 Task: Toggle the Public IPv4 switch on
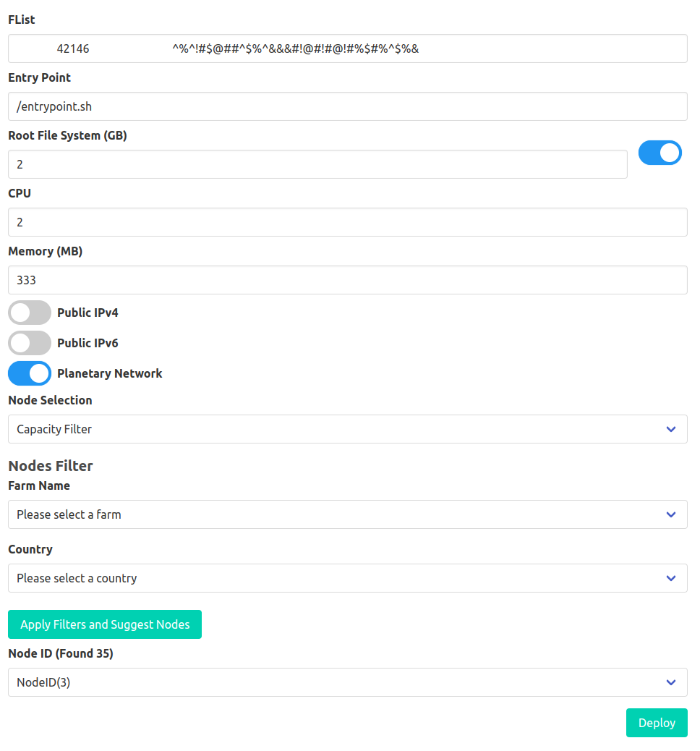point(29,312)
